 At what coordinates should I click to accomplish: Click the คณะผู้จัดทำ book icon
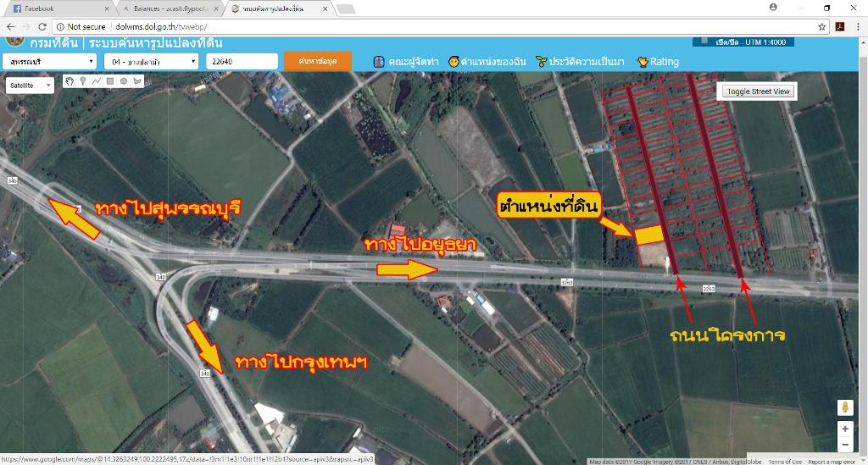point(379,61)
